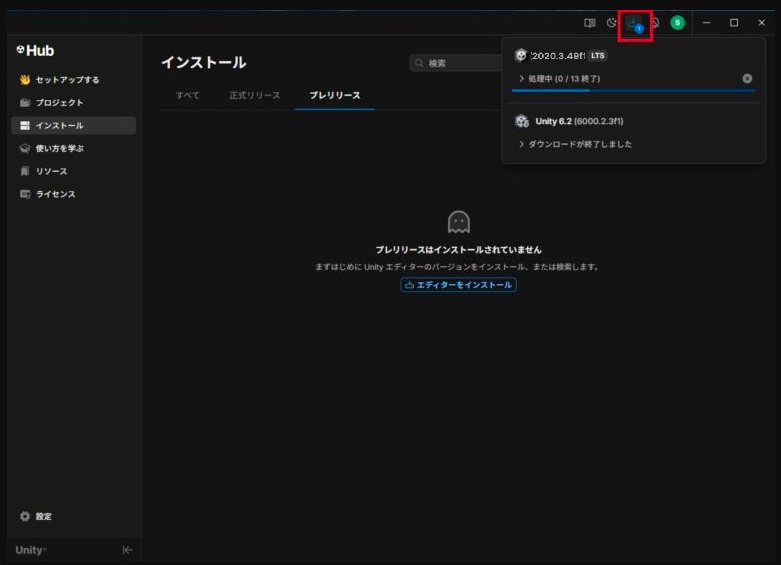Open ライセンス in the sidebar
781x565 pixels.
click(x=55, y=194)
